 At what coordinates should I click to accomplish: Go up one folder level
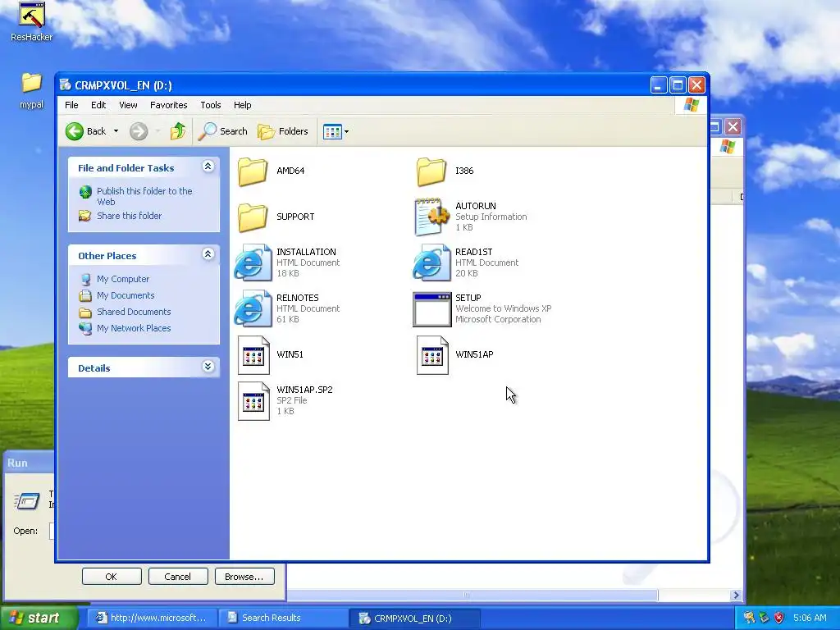click(x=178, y=131)
